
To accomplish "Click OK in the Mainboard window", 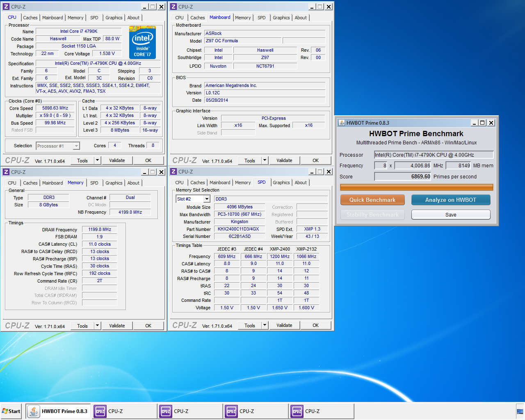I will [315, 160].
